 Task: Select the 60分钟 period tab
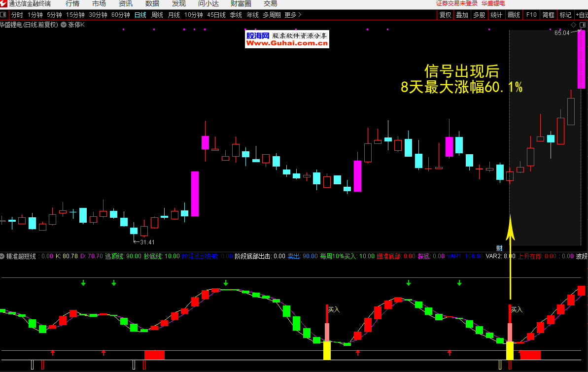(121, 15)
